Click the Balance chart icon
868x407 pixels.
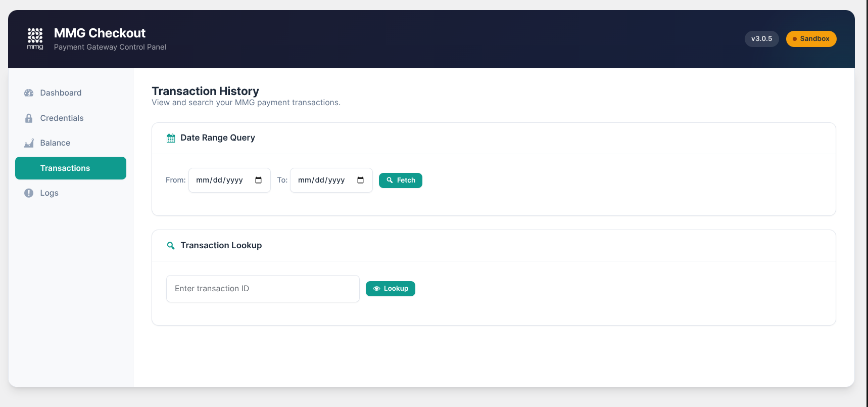click(x=29, y=143)
